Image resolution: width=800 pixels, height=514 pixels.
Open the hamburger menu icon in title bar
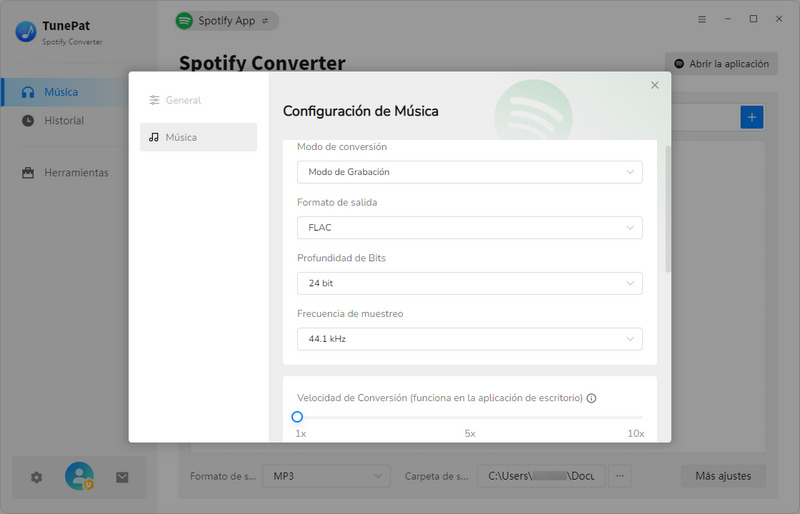point(702,19)
